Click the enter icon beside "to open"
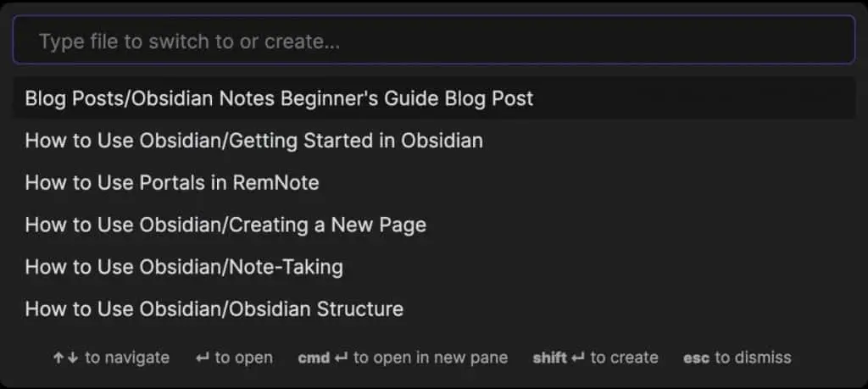 [203, 358]
